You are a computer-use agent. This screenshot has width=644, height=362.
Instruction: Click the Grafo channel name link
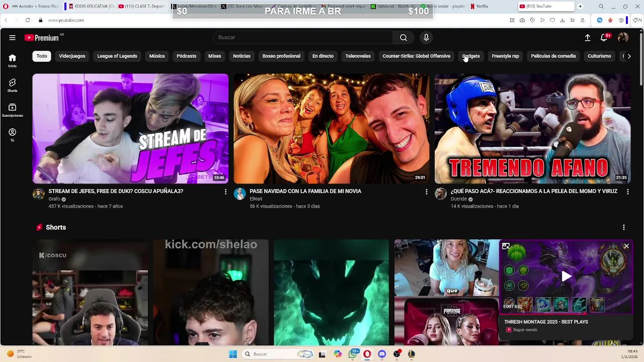(54, 199)
